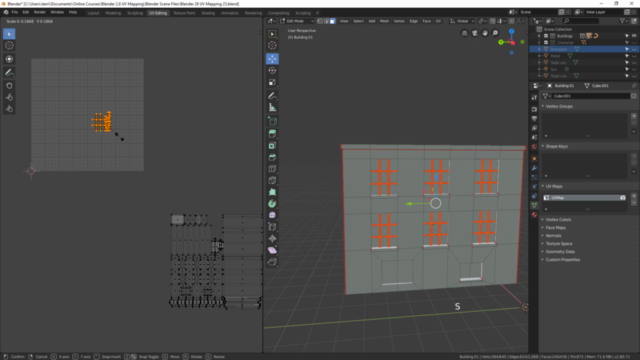The height and width of the screenshot is (360, 640).
Task: Select the Loop Cut tool
Action: (272, 169)
